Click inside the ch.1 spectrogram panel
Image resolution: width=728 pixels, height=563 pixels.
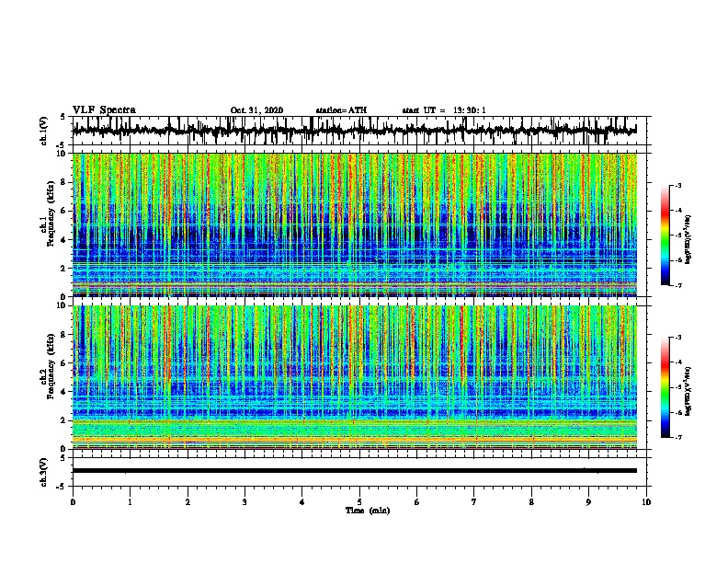[x=354, y=224]
